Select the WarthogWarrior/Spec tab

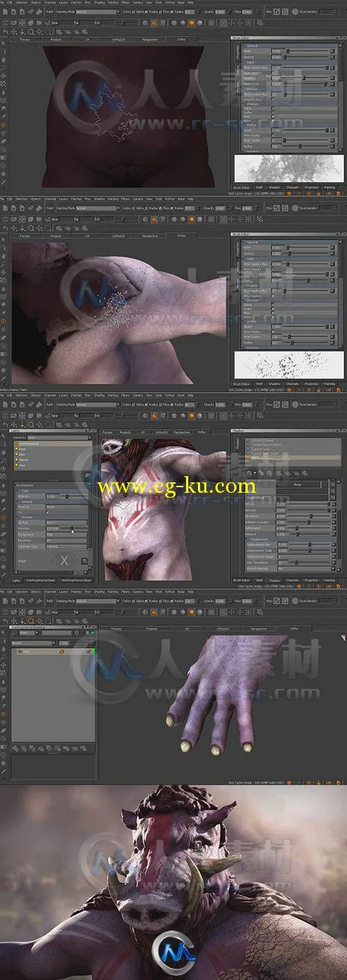[x=41, y=580]
